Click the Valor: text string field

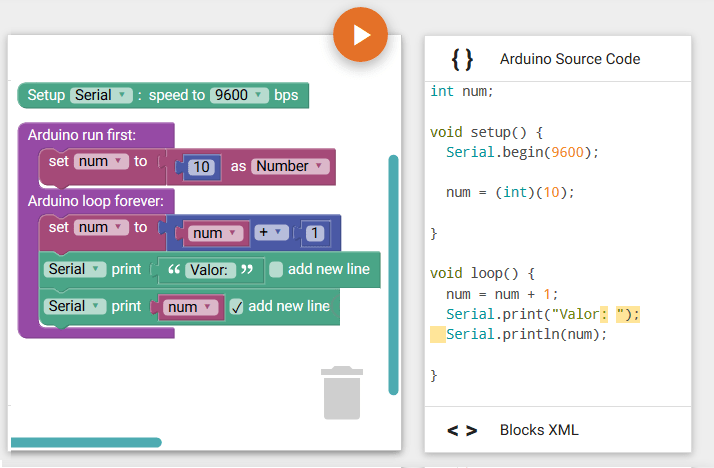(x=210, y=270)
